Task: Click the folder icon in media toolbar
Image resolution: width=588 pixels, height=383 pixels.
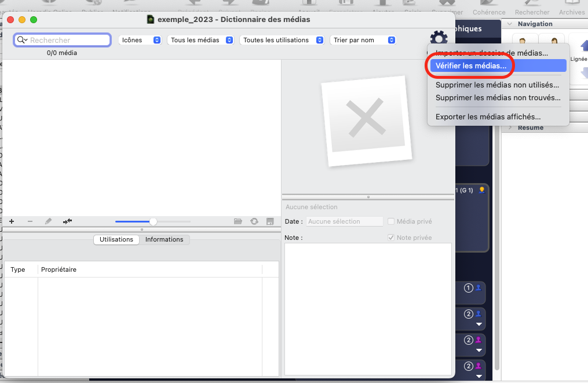Action: pyautogui.click(x=238, y=221)
